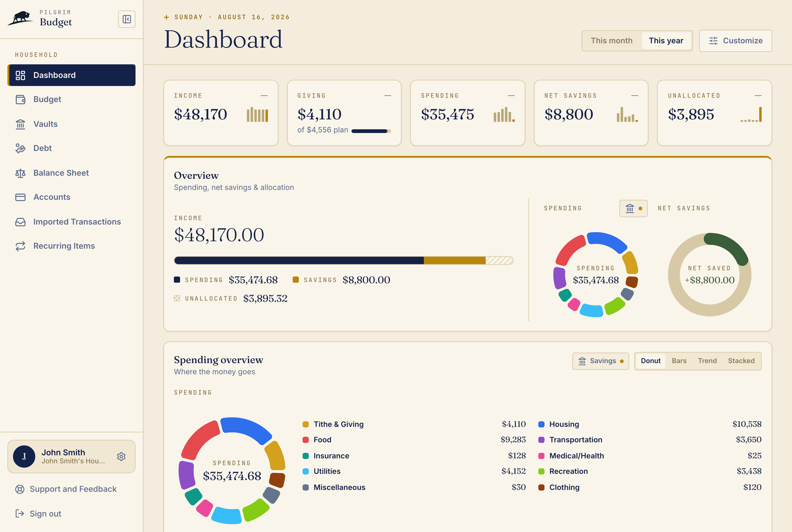792x532 pixels.
Task: Select the Donut chart view
Action: coord(651,361)
